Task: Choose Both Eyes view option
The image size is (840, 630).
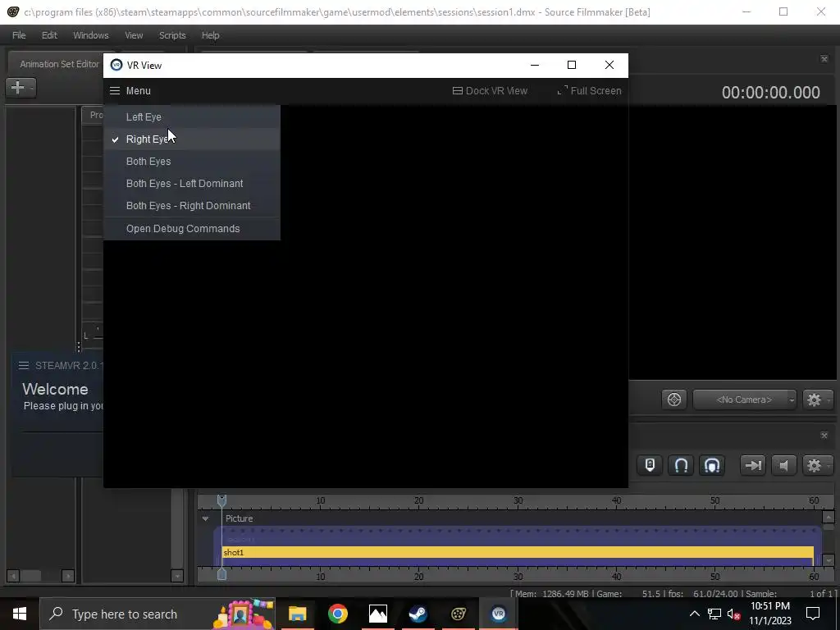Action: pyautogui.click(x=192, y=162)
